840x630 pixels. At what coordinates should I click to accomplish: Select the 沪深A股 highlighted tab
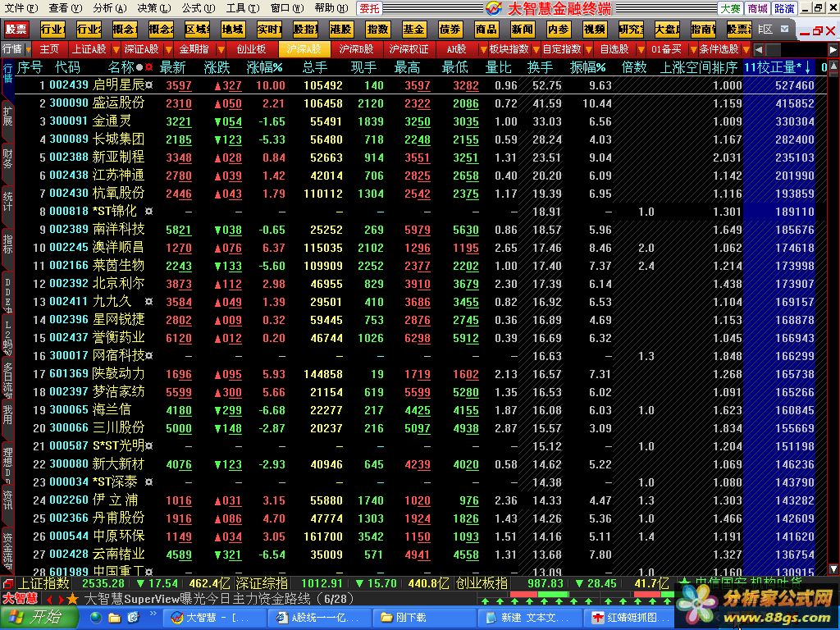304,49
